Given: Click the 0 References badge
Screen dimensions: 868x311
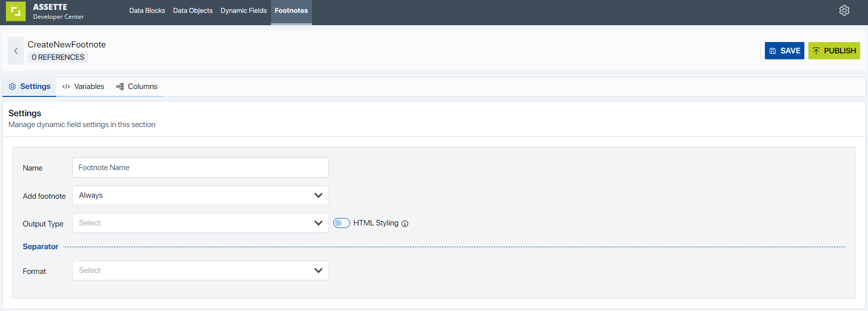Looking at the screenshot, I should (58, 57).
